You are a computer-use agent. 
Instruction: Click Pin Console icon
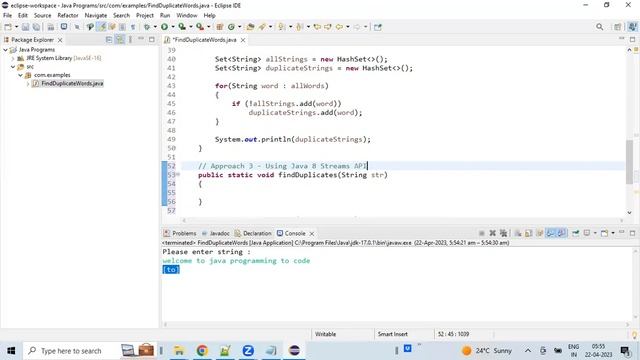576,233
